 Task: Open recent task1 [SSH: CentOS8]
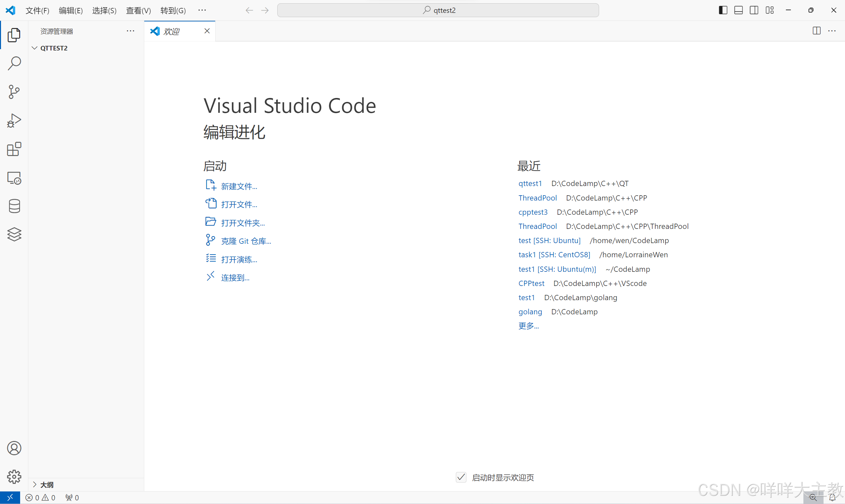click(x=554, y=255)
